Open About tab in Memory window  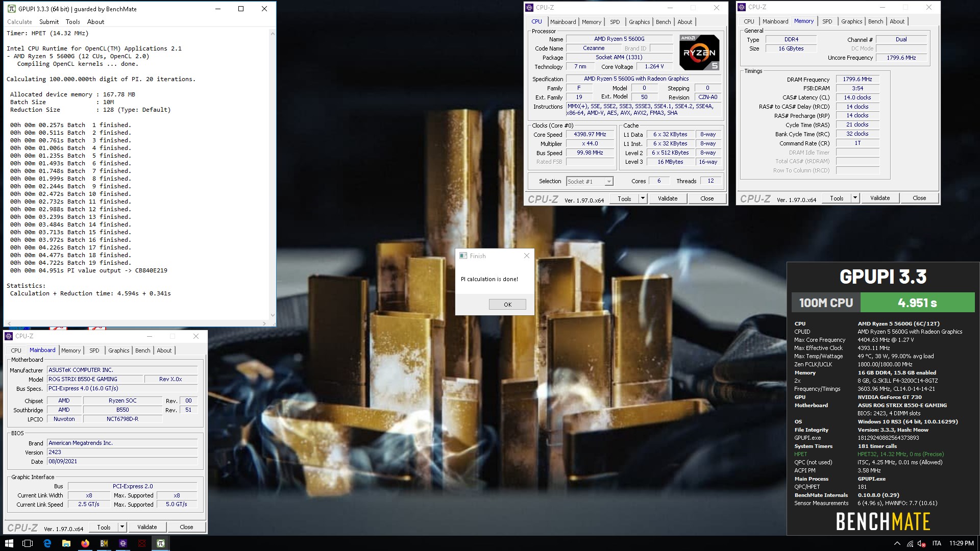tap(897, 21)
